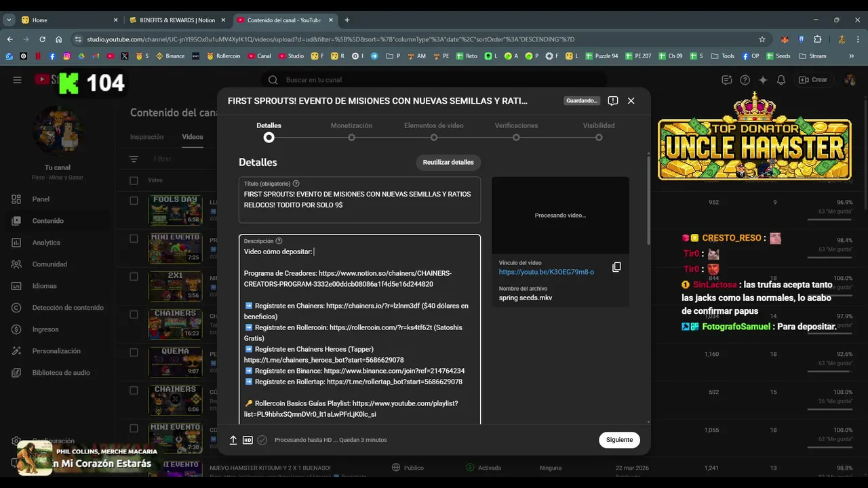Click the Idiomas sidebar icon

[16, 286]
